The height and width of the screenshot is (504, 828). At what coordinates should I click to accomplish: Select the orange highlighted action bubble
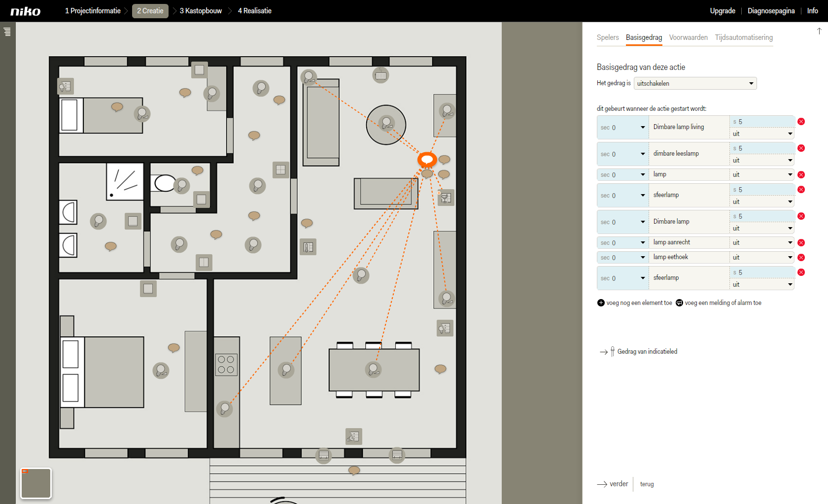[x=427, y=160]
